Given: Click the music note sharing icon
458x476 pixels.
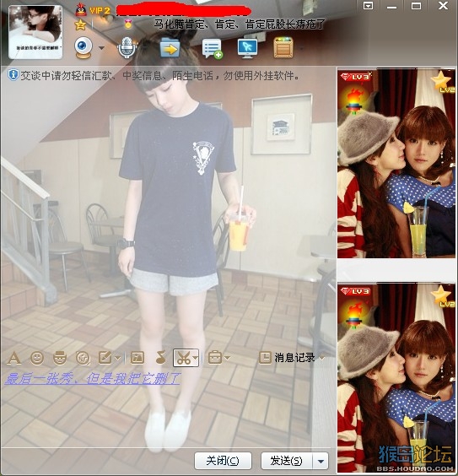Looking at the screenshot, I should (x=161, y=358).
